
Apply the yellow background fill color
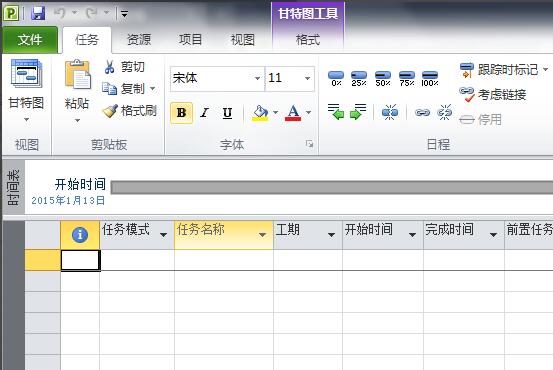pos(260,113)
